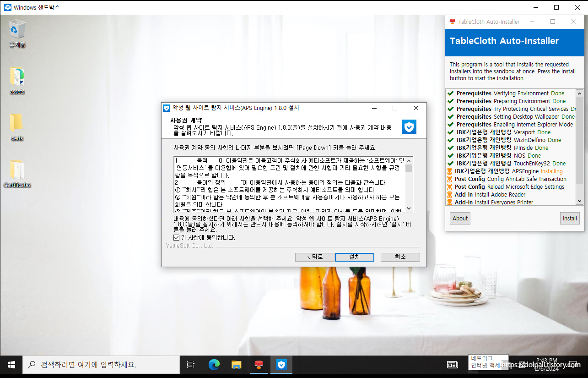588x378 pixels.
Task: Open the Windows Start menu
Action: 11,365
